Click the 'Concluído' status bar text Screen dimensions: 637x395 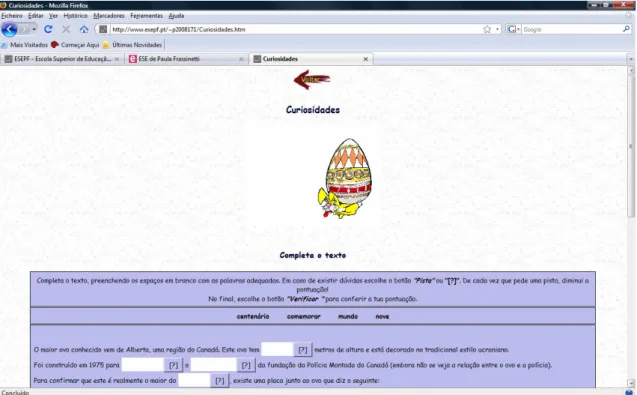(x=15, y=393)
